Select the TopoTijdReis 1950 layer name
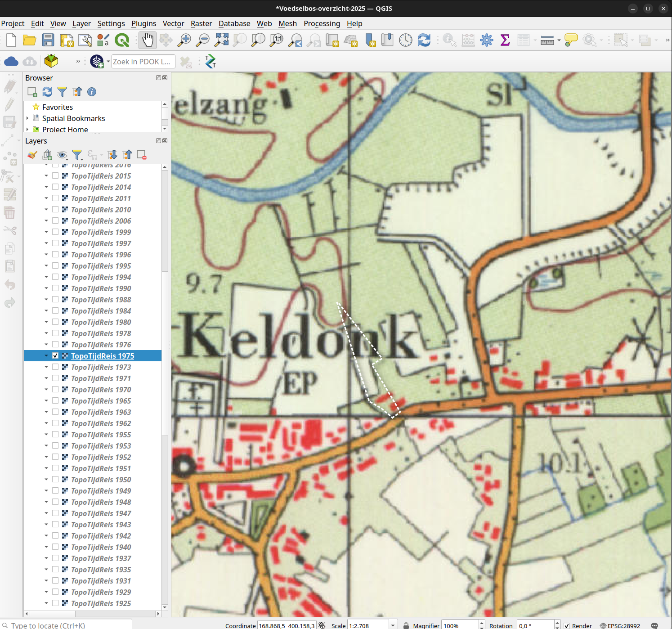The height and width of the screenshot is (629, 672). pyautogui.click(x=101, y=480)
